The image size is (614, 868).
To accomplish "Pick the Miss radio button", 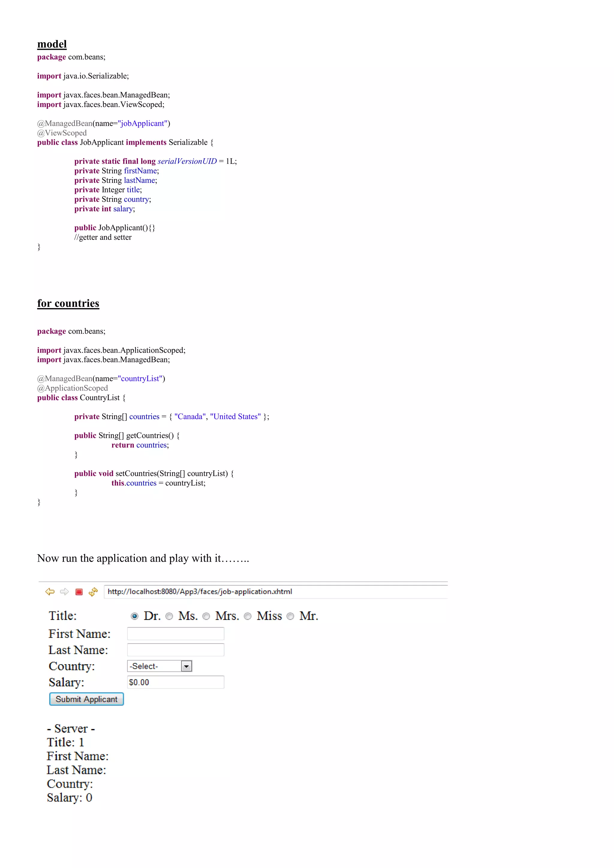I will [x=248, y=616].
